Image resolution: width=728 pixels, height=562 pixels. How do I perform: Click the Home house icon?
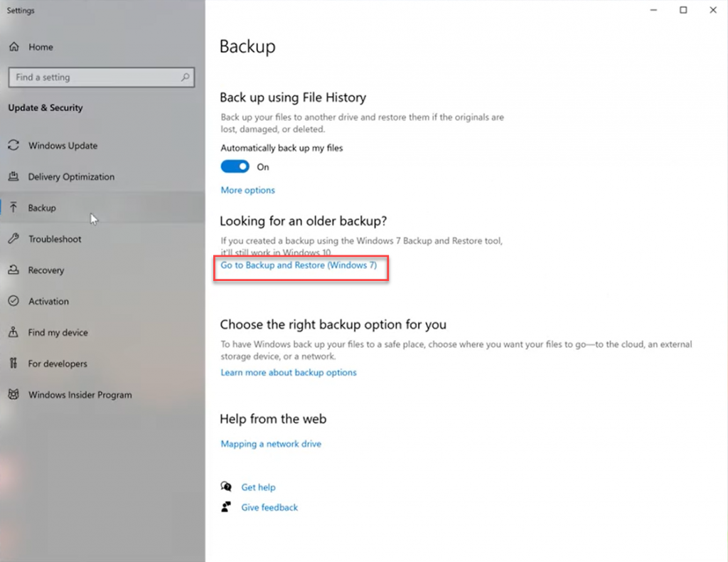(x=14, y=47)
